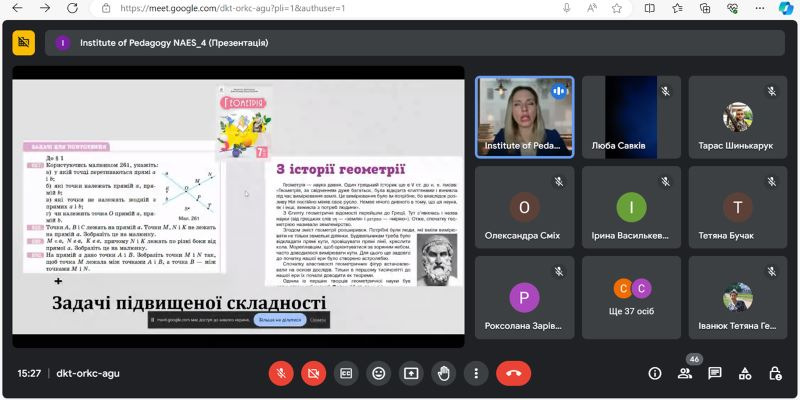Click muted mic icon on Люба Савків tile
Image resolution: width=800 pixels, height=400 pixels.
665,91
